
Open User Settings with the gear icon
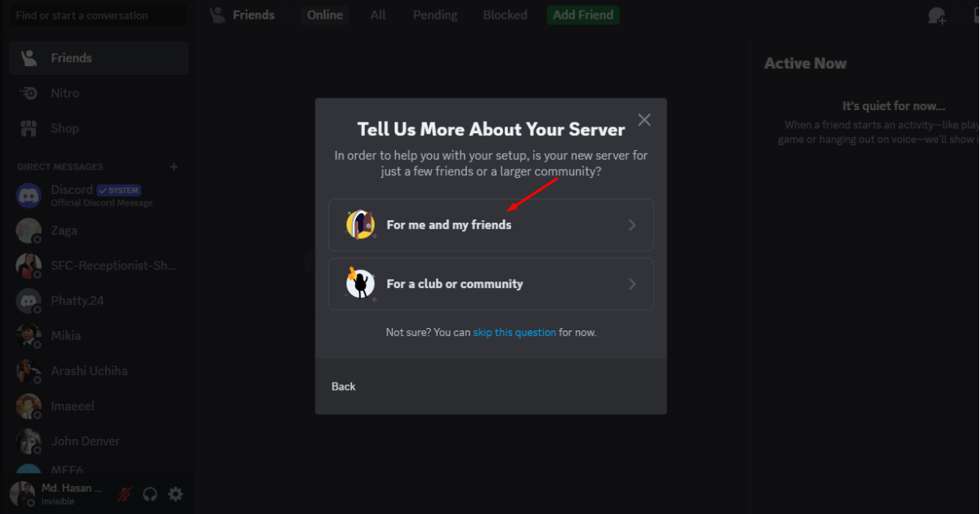[176, 494]
